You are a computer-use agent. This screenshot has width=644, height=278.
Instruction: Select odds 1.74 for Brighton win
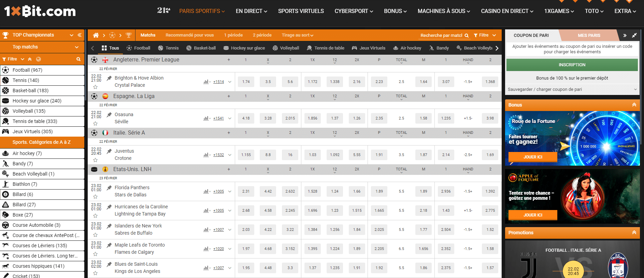point(246,82)
